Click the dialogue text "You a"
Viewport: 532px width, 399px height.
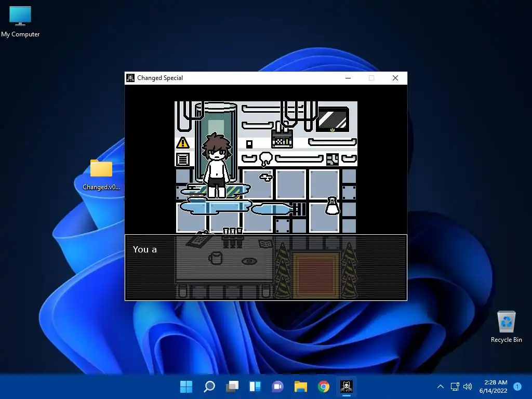tap(145, 250)
